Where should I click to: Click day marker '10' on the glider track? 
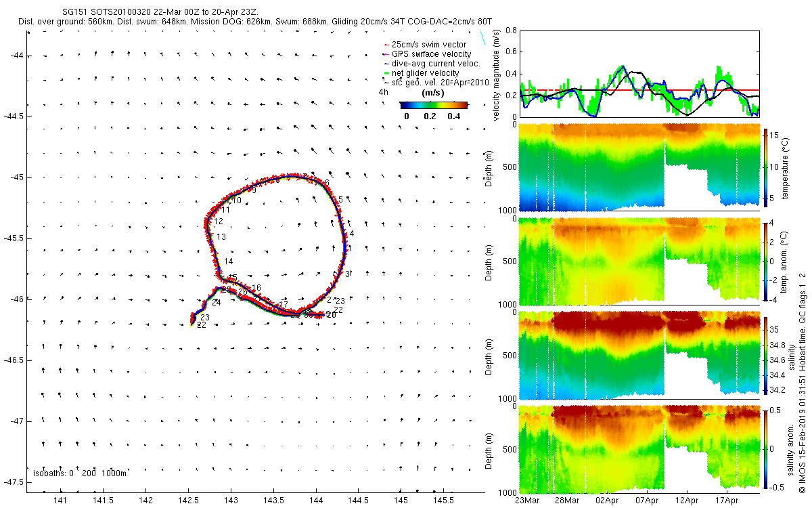237,200
